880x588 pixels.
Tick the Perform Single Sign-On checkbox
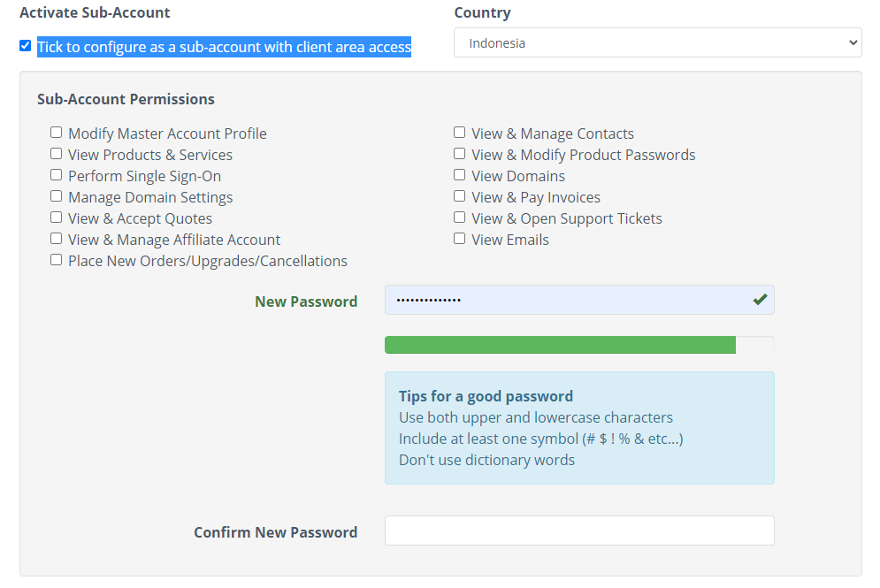point(57,175)
